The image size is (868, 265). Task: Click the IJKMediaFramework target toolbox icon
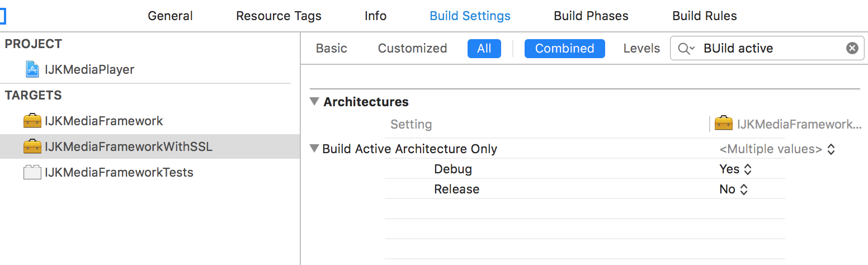[32, 121]
